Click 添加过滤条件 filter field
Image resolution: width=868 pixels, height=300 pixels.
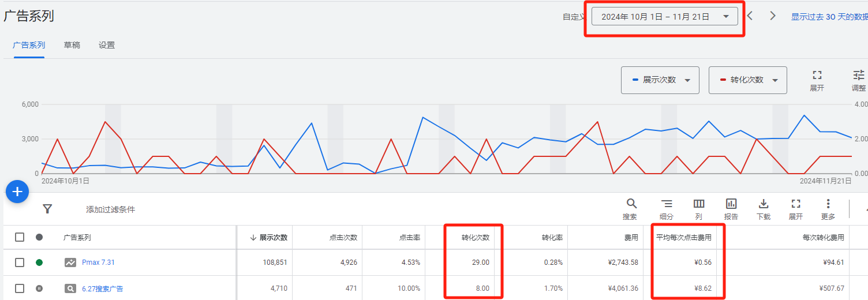click(x=111, y=209)
